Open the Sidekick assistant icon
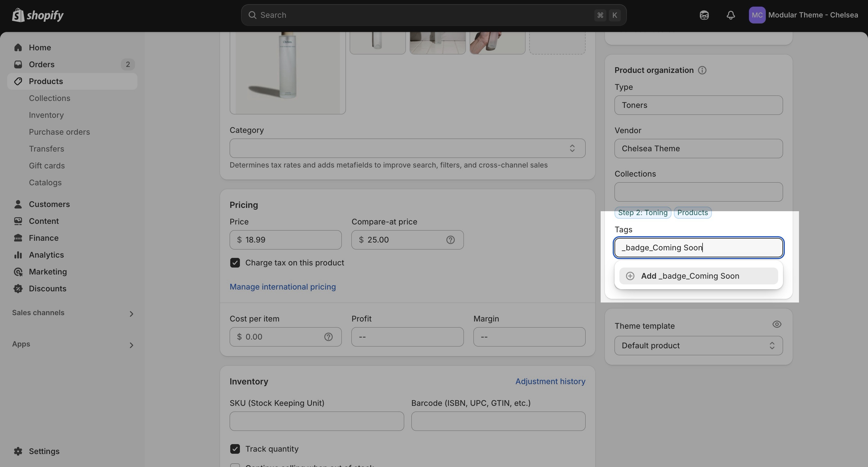This screenshot has width=868, height=467. tap(704, 15)
